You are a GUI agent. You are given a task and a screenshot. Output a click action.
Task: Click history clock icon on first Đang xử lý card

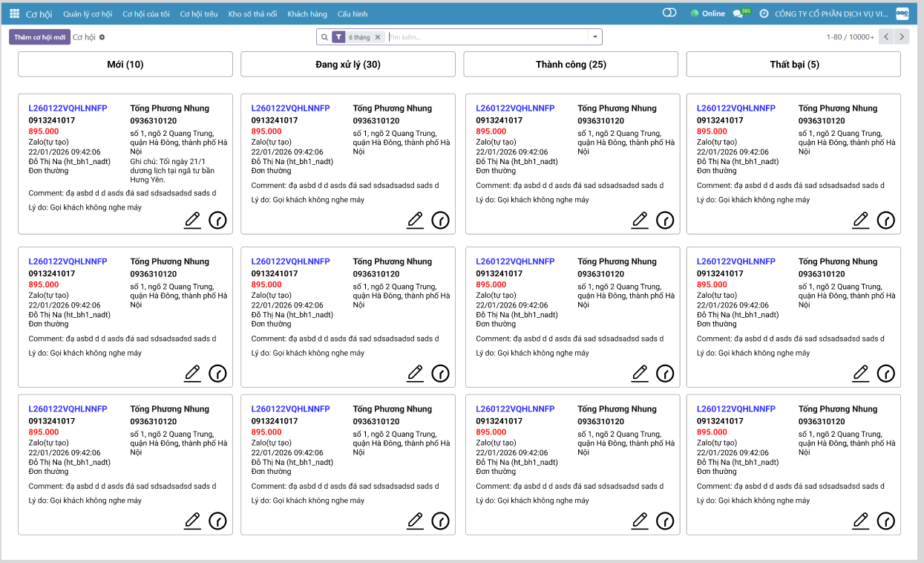click(440, 220)
